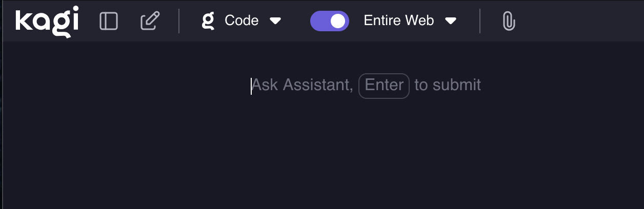Select the "Code" label text
Viewport: 644px width, 209px height.
click(241, 21)
